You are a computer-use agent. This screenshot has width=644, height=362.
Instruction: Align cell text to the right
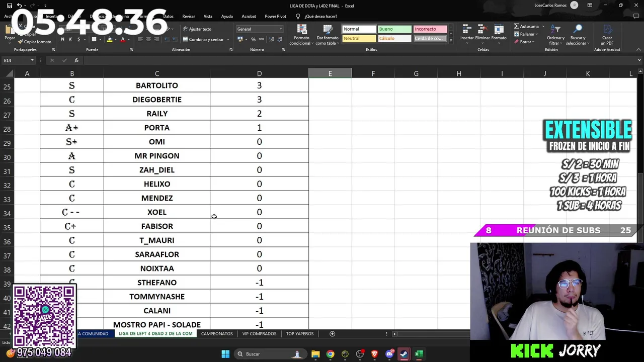coord(156,39)
